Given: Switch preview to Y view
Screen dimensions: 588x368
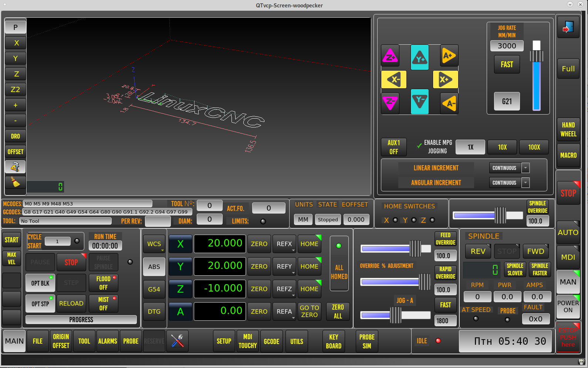Looking at the screenshot, I should tap(15, 58).
